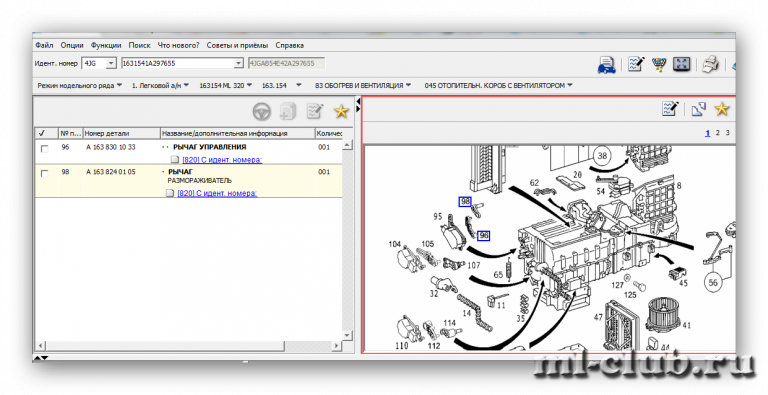This screenshot has width=768, height=395.
Task: Click the parts list horizontal scroll right arrow
Action: [x=336, y=346]
